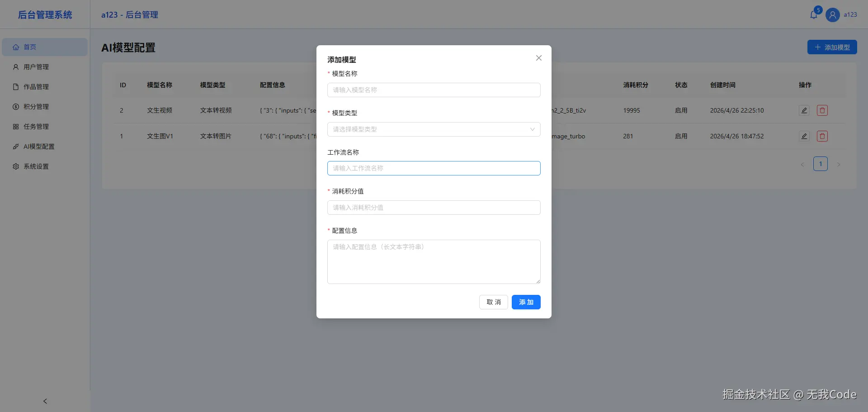This screenshot has width=868, height=412.
Task: Click the a123 - 后台管理 header title
Action: pyautogui.click(x=130, y=14)
